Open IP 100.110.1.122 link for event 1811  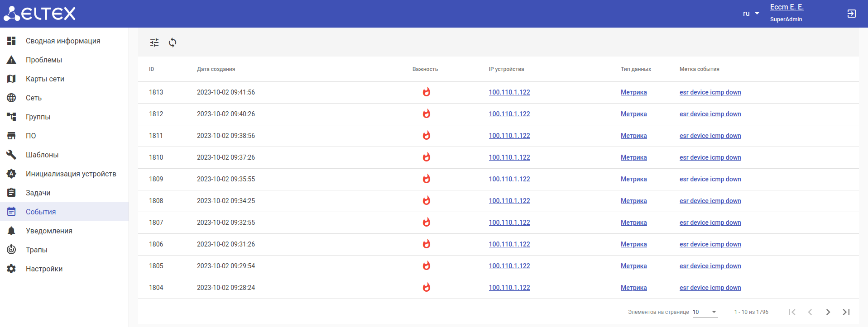(x=509, y=136)
